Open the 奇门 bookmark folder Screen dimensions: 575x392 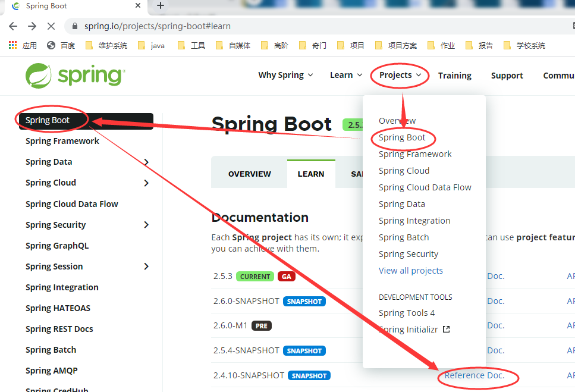pos(313,45)
